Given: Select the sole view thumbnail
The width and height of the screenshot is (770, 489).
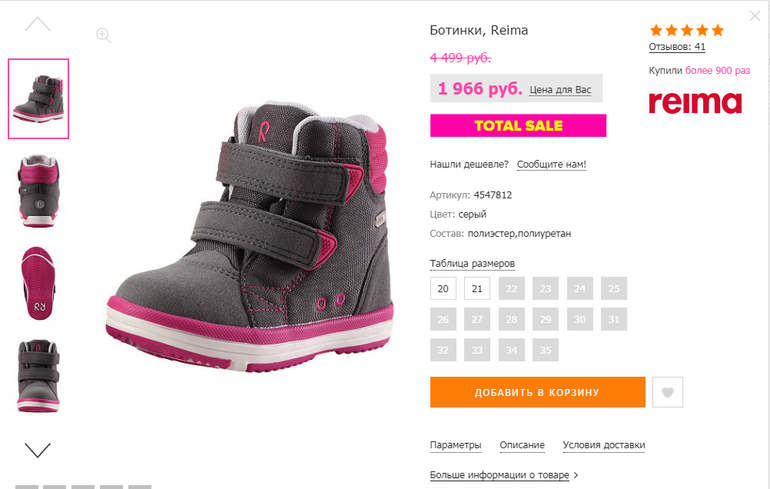Looking at the screenshot, I should coord(38,283).
